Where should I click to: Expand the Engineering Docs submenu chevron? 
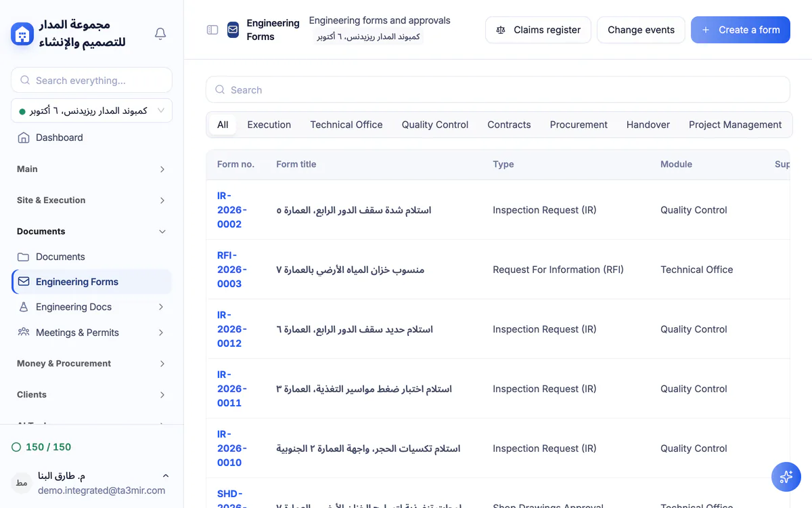(161, 307)
